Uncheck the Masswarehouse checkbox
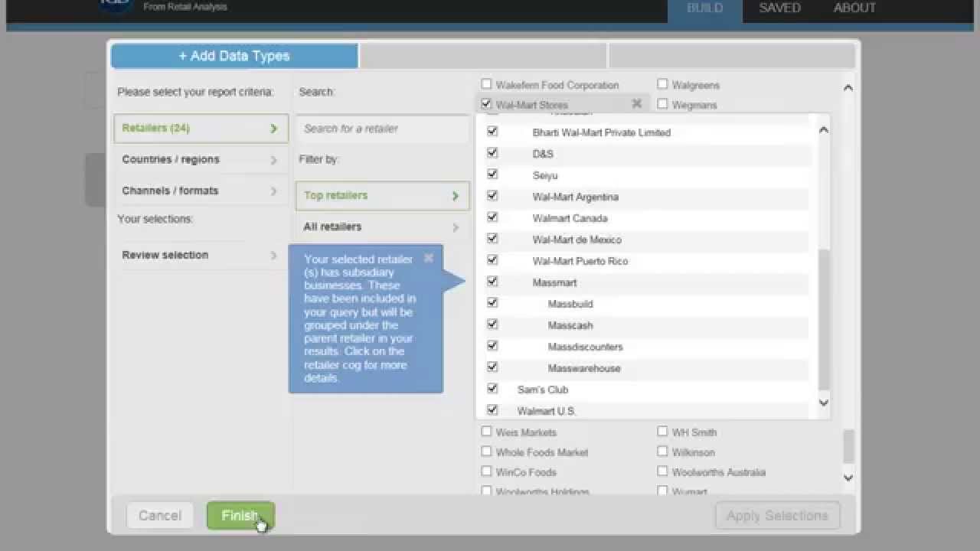This screenshot has height=551, width=980. click(492, 367)
